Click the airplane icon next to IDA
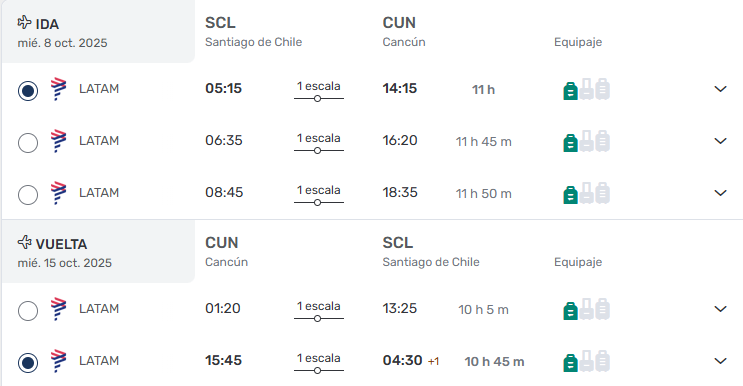 [x=24, y=22]
